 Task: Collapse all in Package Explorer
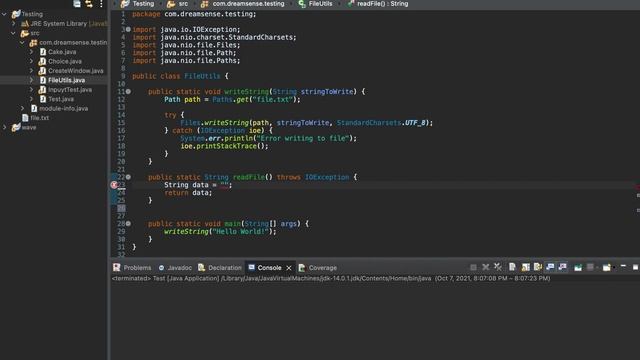click(77, 4)
